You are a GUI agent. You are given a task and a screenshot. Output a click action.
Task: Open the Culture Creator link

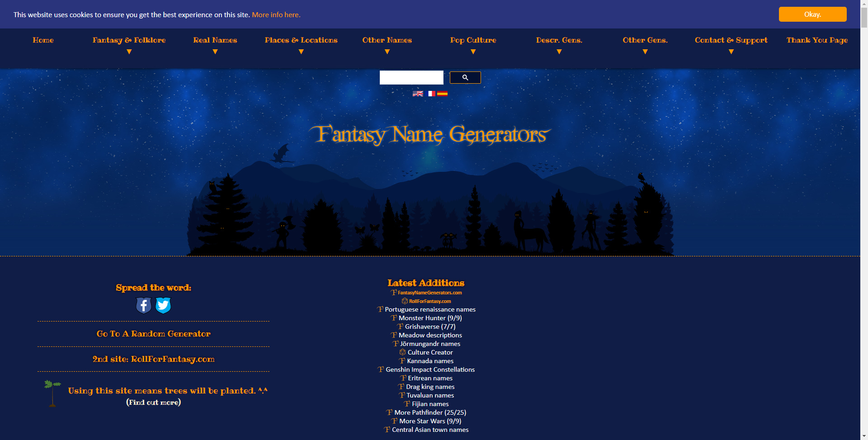430,352
